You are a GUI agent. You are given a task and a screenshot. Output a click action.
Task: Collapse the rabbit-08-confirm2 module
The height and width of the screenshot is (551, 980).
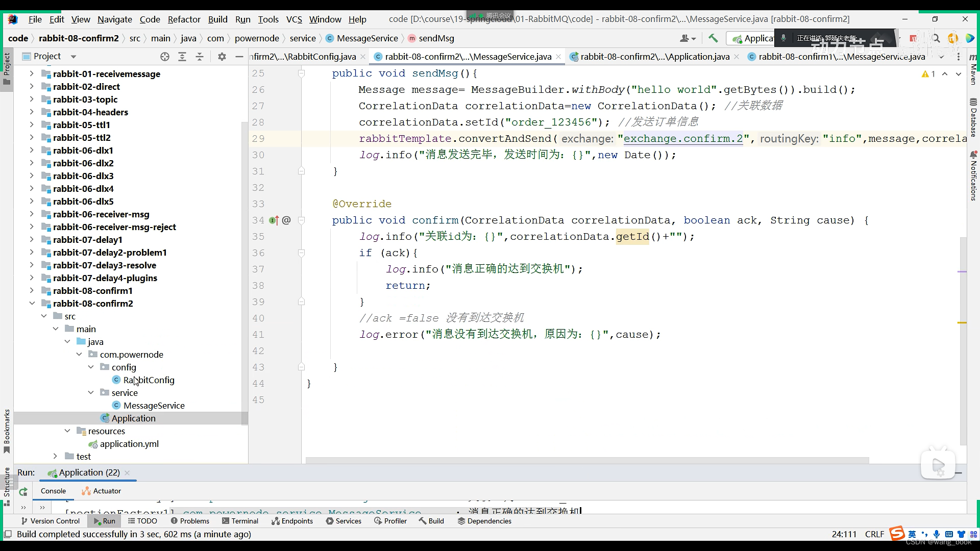tap(32, 304)
